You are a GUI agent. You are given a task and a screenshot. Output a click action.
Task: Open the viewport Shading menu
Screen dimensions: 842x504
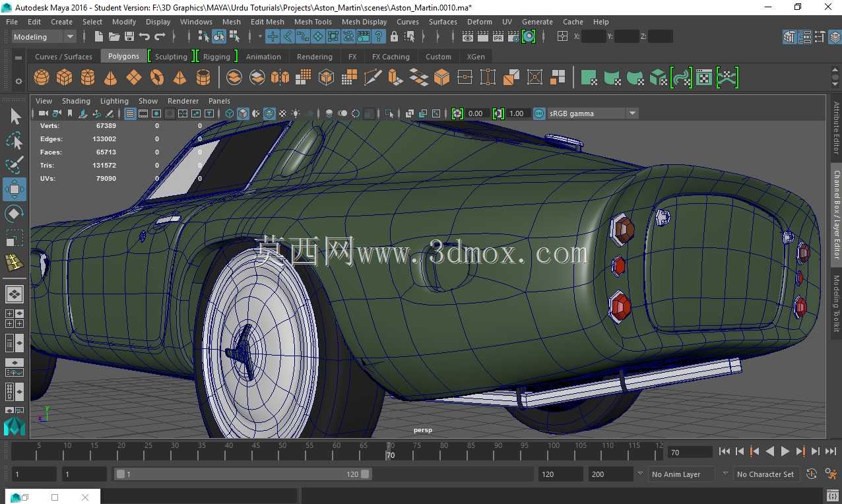[76, 101]
